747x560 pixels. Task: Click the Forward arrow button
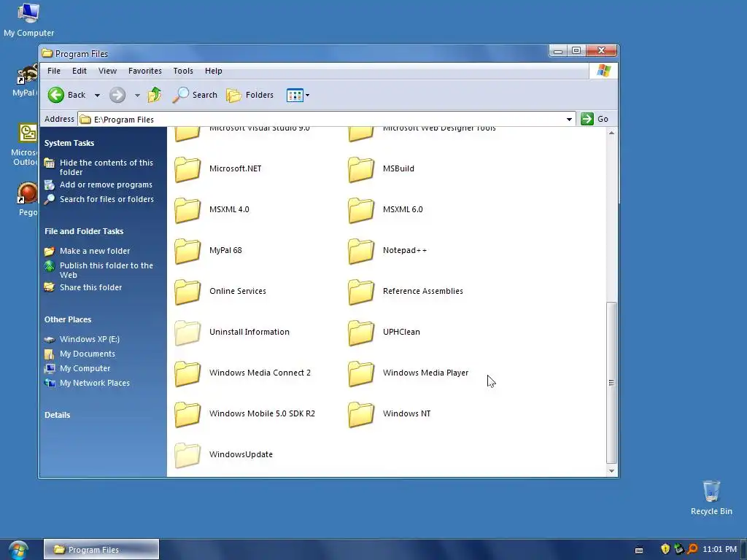pyautogui.click(x=117, y=96)
